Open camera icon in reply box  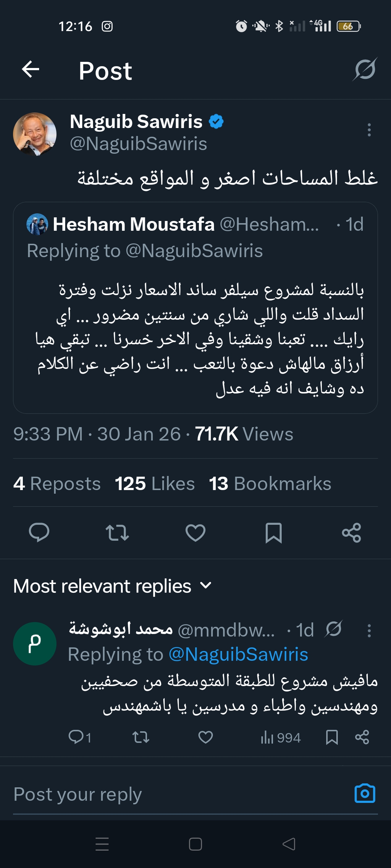[365, 793]
